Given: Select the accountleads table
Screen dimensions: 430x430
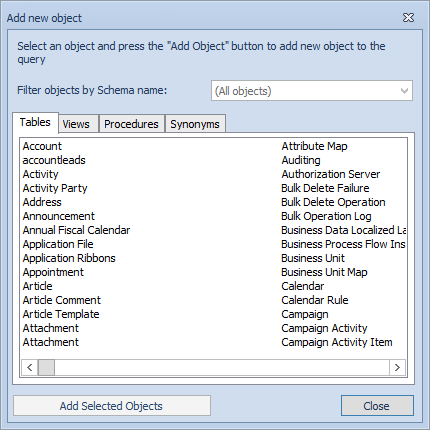Looking at the screenshot, I should [x=54, y=160].
